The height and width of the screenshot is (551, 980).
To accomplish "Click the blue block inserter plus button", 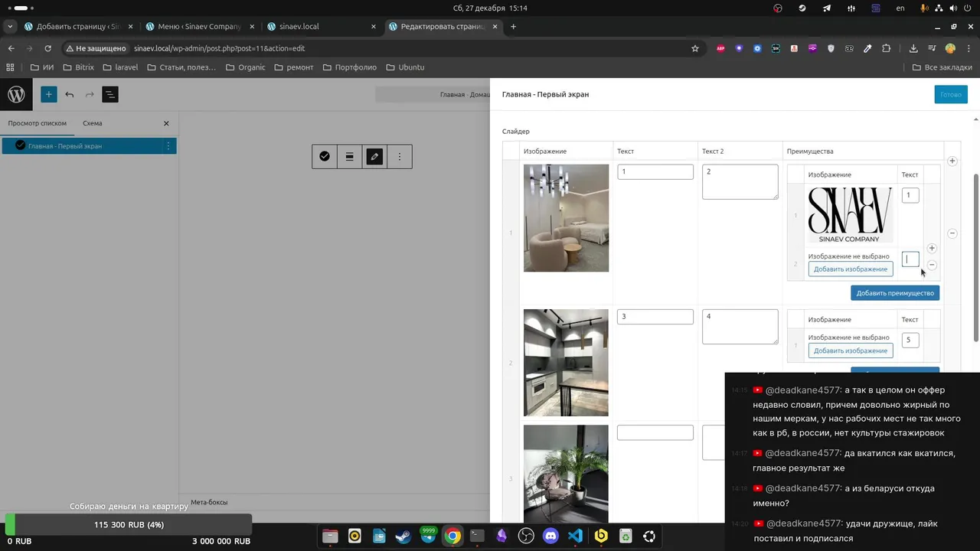I will coord(48,94).
